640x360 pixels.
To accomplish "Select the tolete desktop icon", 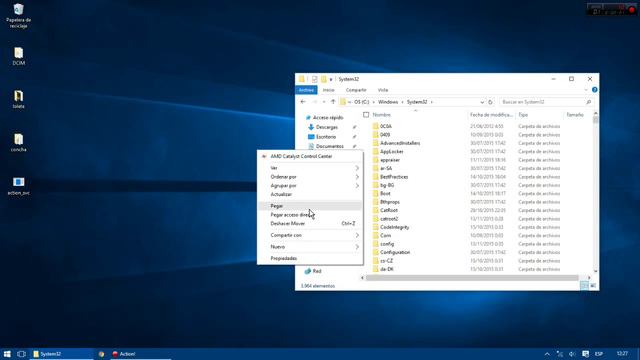I will 18,99.
